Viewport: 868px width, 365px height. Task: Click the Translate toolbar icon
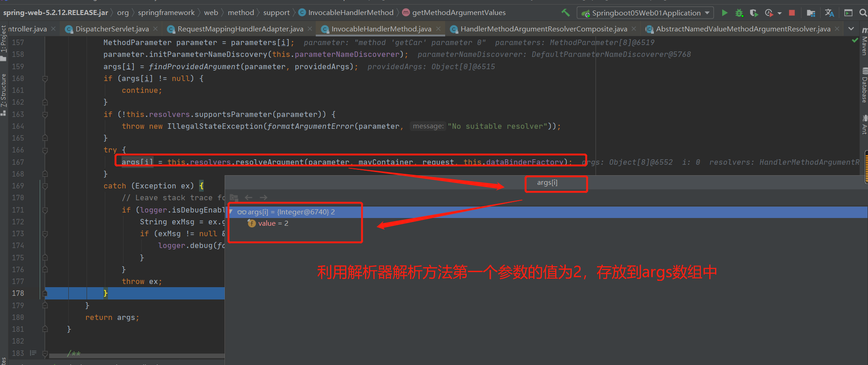[829, 13]
